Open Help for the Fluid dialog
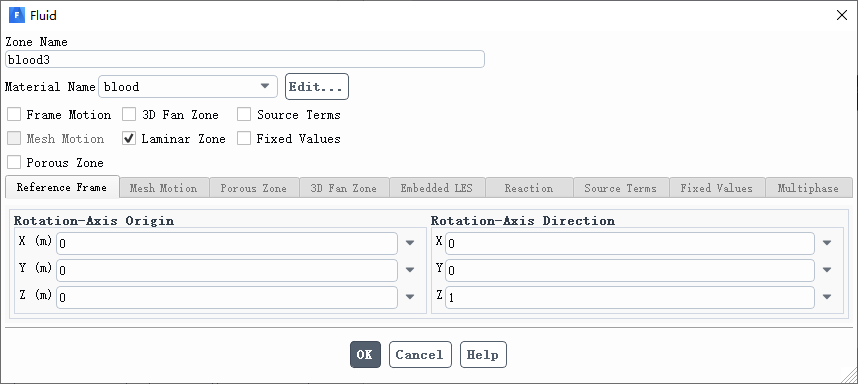858x384 pixels. [x=483, y=354]
